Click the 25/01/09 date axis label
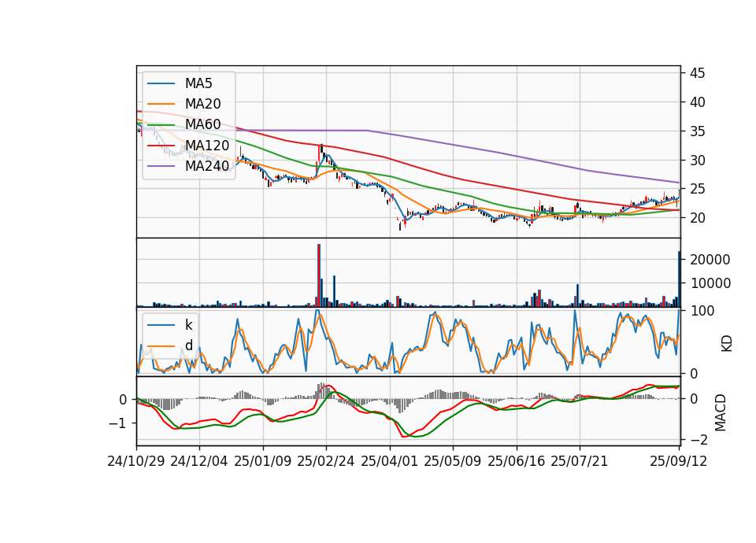Viewport: 756px width, 543px height. point(263,461)
